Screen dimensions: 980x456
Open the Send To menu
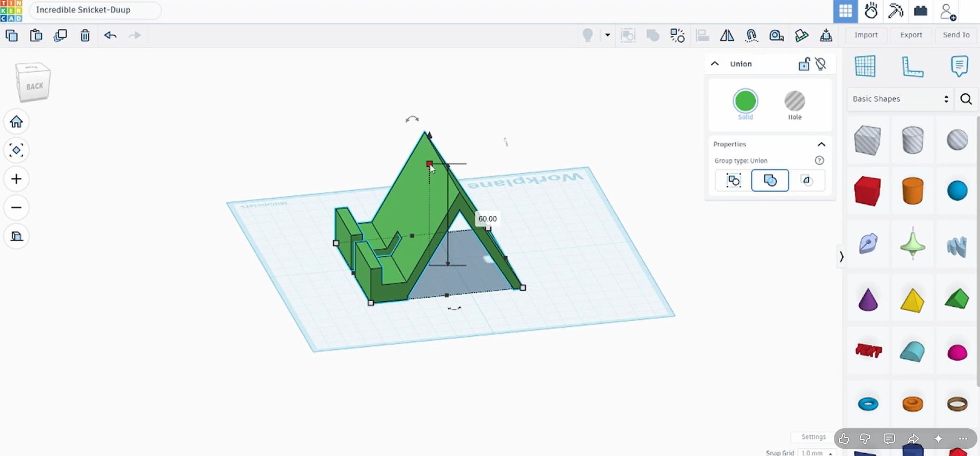956,35
